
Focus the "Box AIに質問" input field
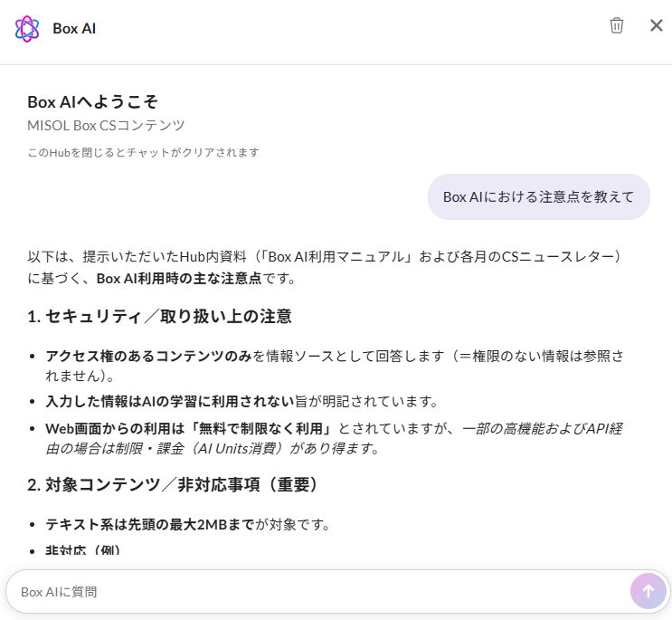317,592
